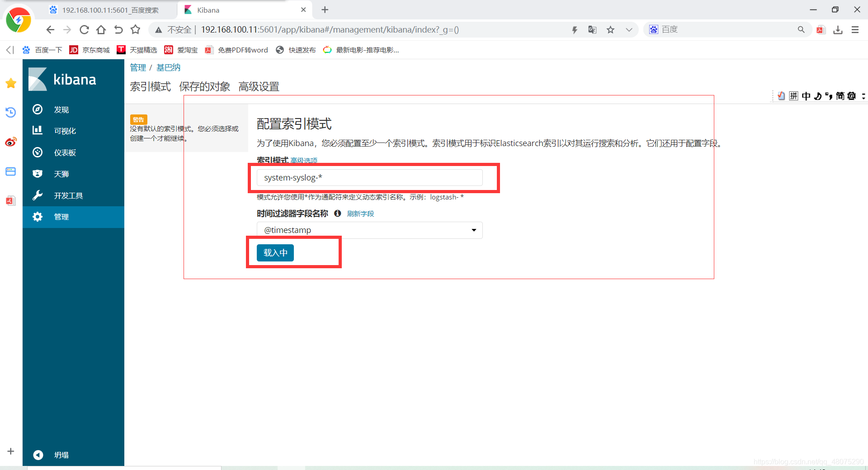Open the browser hamburger menu
The image size is (868, 470).
[x=855, y=30]
